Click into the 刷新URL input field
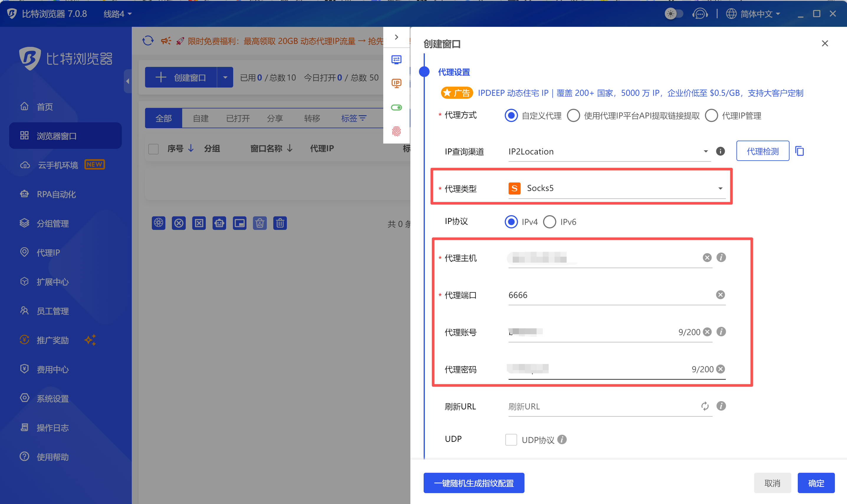The height and width of the screenshot is (504, 847). 601,406
